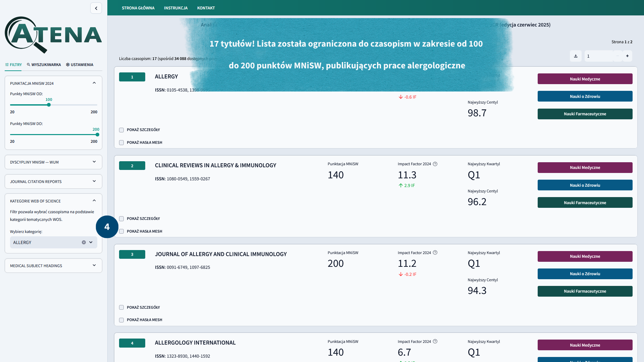Check POKAŻ HASŁA MESH for Journal of Allergy

(121, 320)
